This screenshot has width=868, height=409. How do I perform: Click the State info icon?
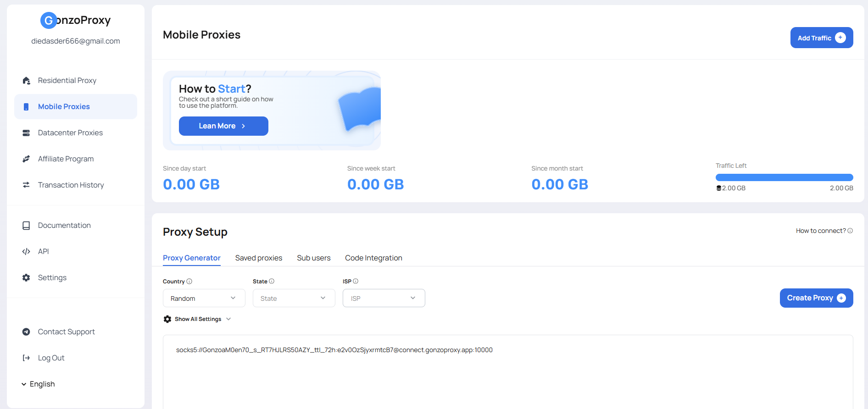(x=272, y=282)
